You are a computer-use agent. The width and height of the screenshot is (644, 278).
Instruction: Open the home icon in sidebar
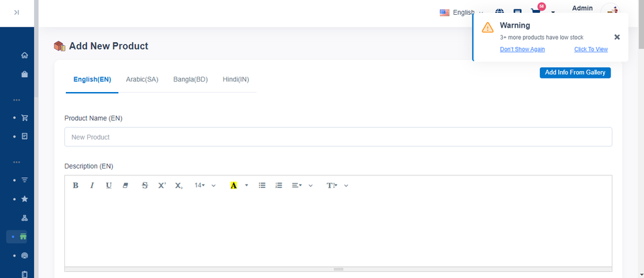tap(25, 55)
